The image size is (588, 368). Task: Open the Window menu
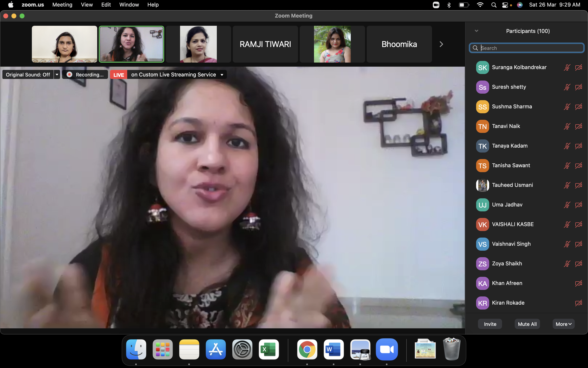point(129,5)
